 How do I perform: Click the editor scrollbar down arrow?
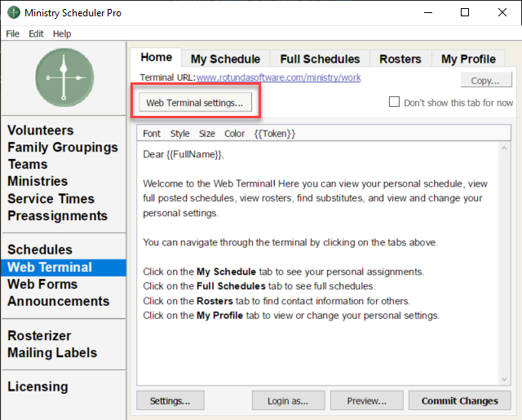click(x=504, y=379)
